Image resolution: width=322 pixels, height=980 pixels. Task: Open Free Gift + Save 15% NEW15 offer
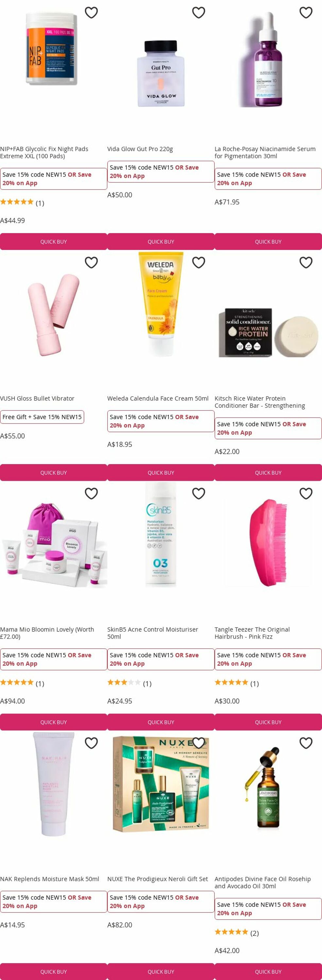pos(42,417)
